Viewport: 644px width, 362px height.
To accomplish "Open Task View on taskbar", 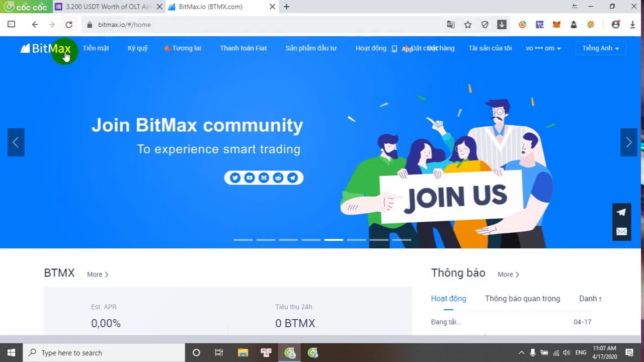I will [219, 352].
